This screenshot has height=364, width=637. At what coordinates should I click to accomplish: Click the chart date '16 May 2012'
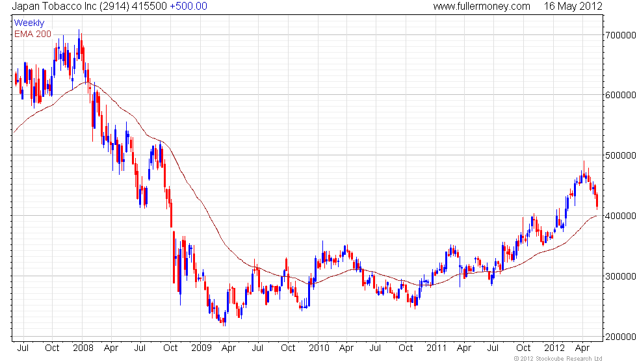[573, 6]
